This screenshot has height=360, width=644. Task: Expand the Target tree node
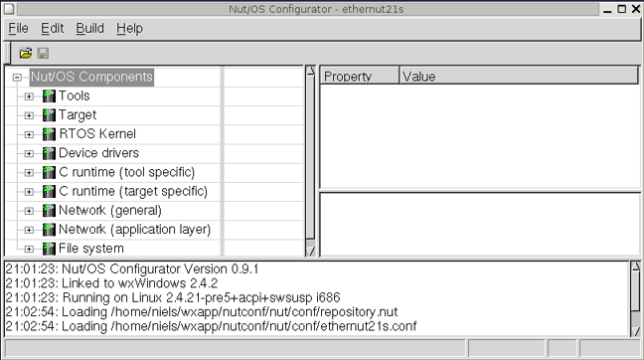29,115
